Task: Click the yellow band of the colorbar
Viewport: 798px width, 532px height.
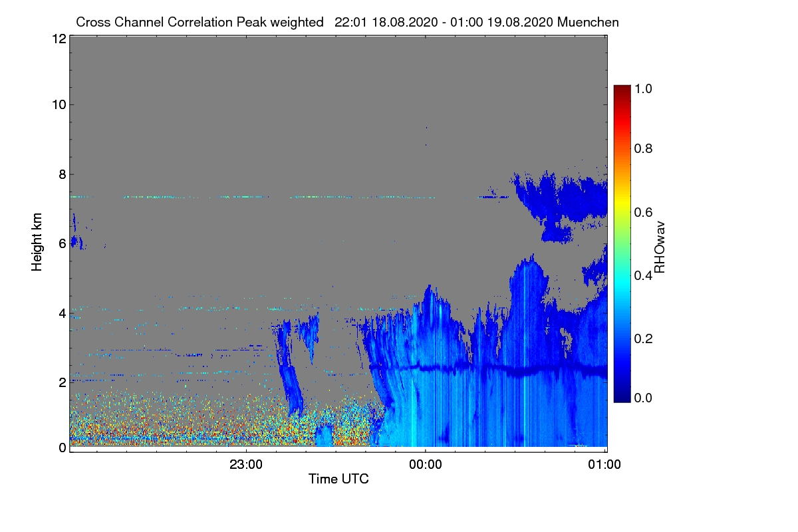Action: tap(622, 203)
